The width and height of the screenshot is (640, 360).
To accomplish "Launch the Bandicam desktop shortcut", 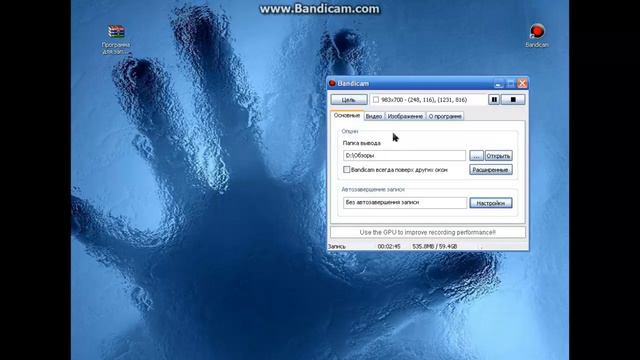I will pos(537,32).
